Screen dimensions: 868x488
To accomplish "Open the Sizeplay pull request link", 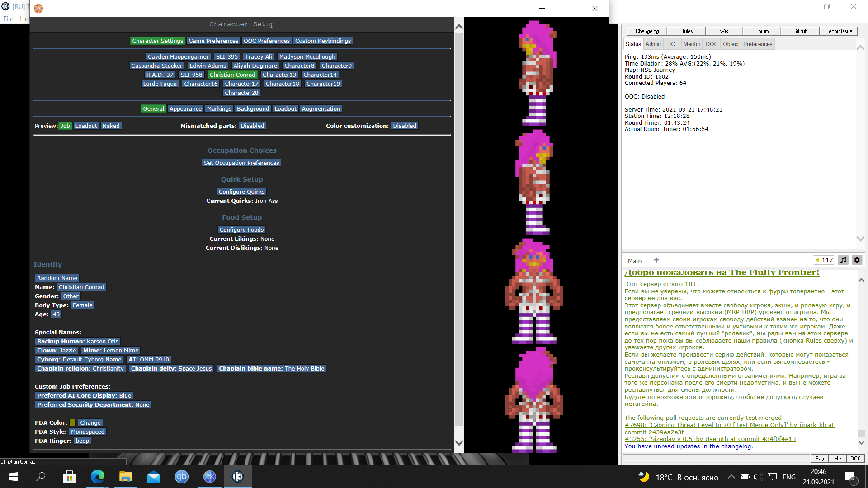I will [x=710, y=439].
